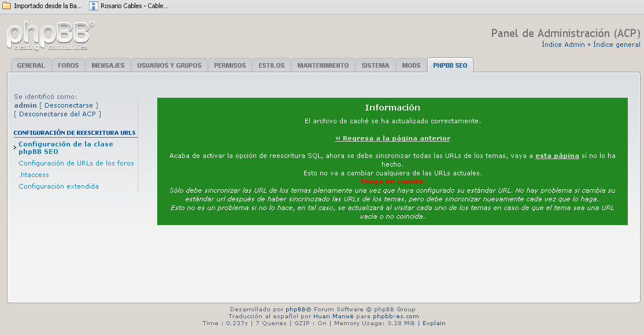Screen dimensions: 644x335
Task: Open the FOROS tab
Action: point(68,65)
